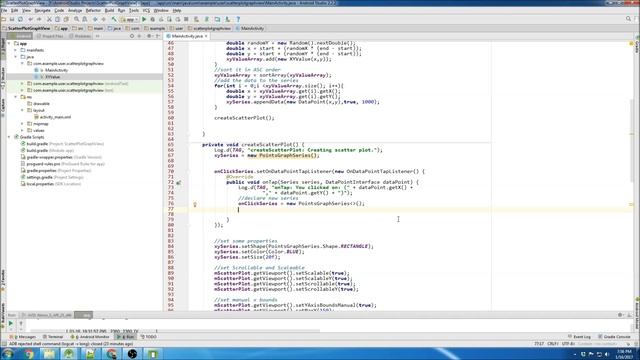Open the File menu

click(x=4, y=10)
